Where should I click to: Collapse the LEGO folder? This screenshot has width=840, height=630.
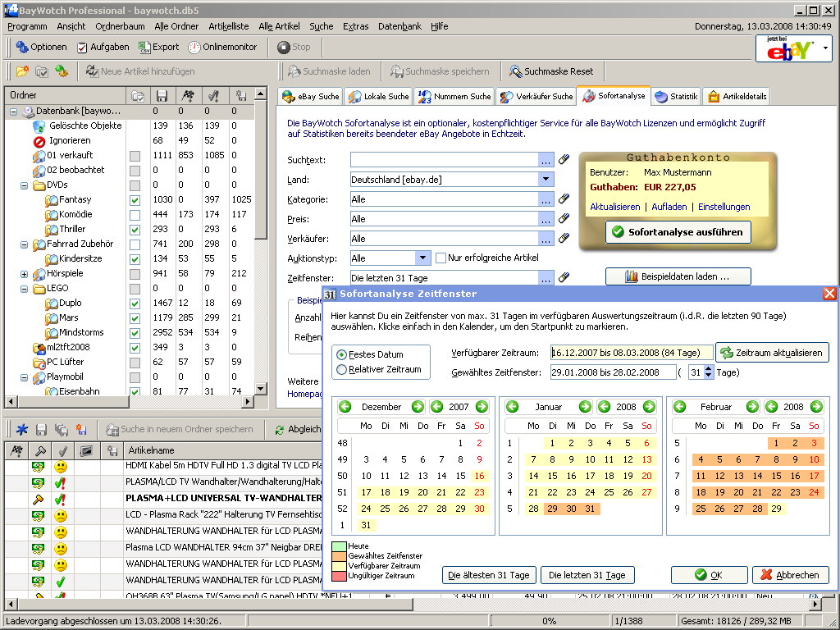point(24,289)
